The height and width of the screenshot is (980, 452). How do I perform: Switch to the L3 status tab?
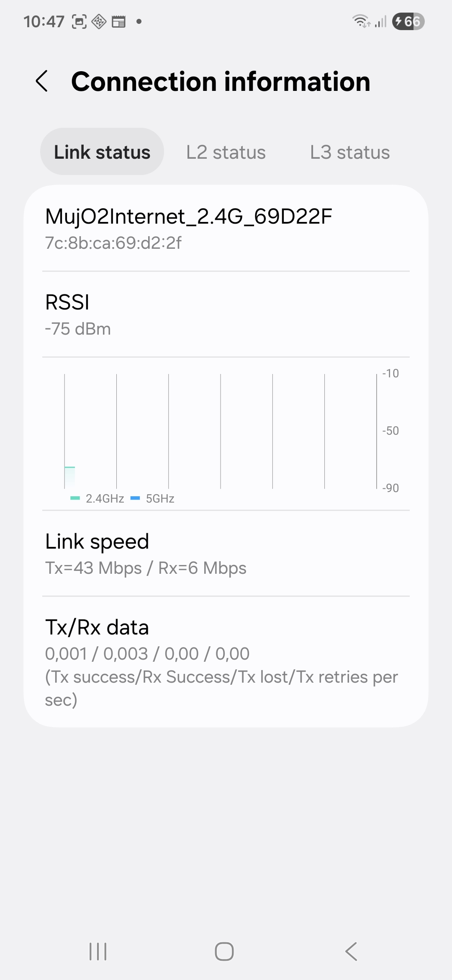(x=349, y=152)
